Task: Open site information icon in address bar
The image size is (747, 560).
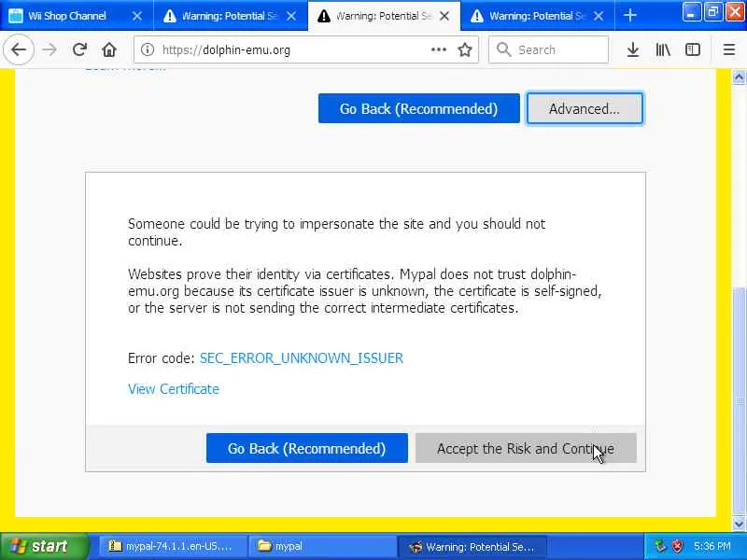Action: pos(148,49)
